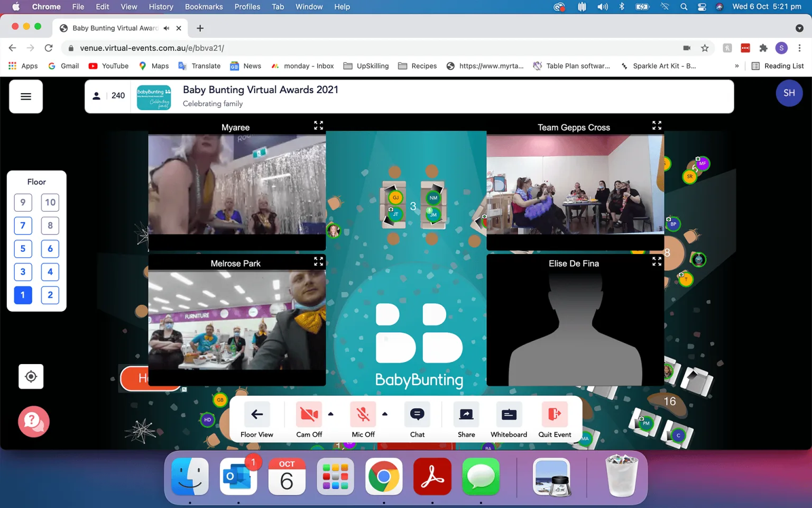Open the SH profile avatar
Viewport: 812px width, 508px height.
click(789, 93)
